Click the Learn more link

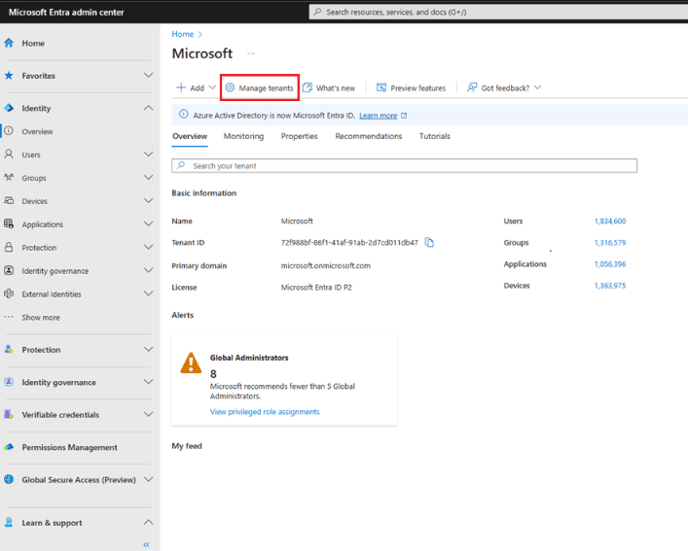378,116
